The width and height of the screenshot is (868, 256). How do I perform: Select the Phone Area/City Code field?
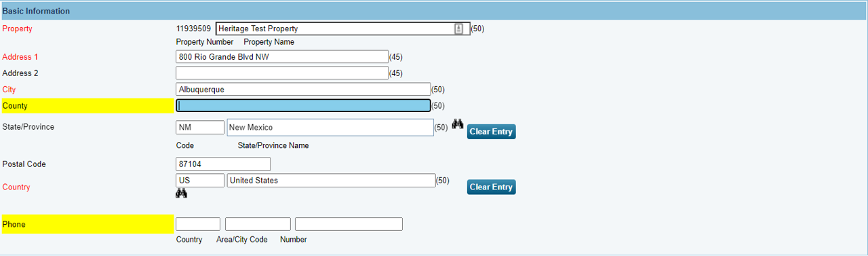(x=258, y=224)
